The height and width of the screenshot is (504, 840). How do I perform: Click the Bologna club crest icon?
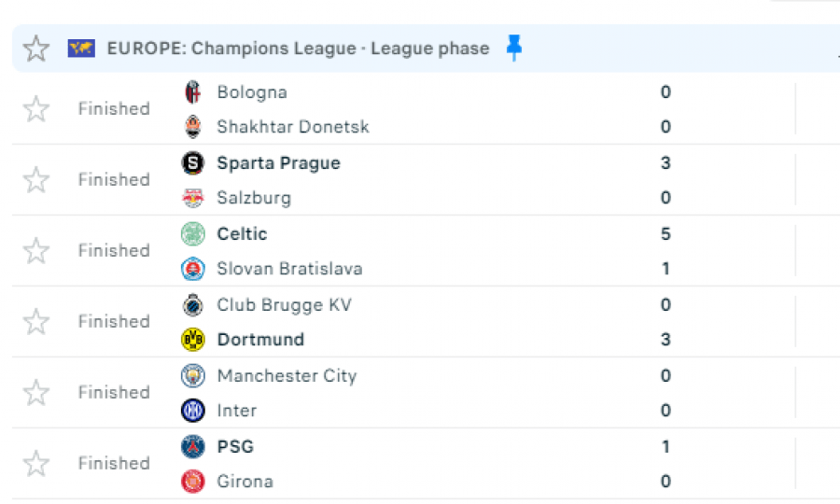pyautogui.click(x=192, y=92)
